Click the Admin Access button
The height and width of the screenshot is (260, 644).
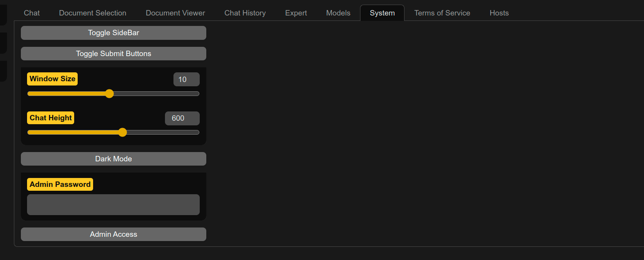(x=113, y=234)
